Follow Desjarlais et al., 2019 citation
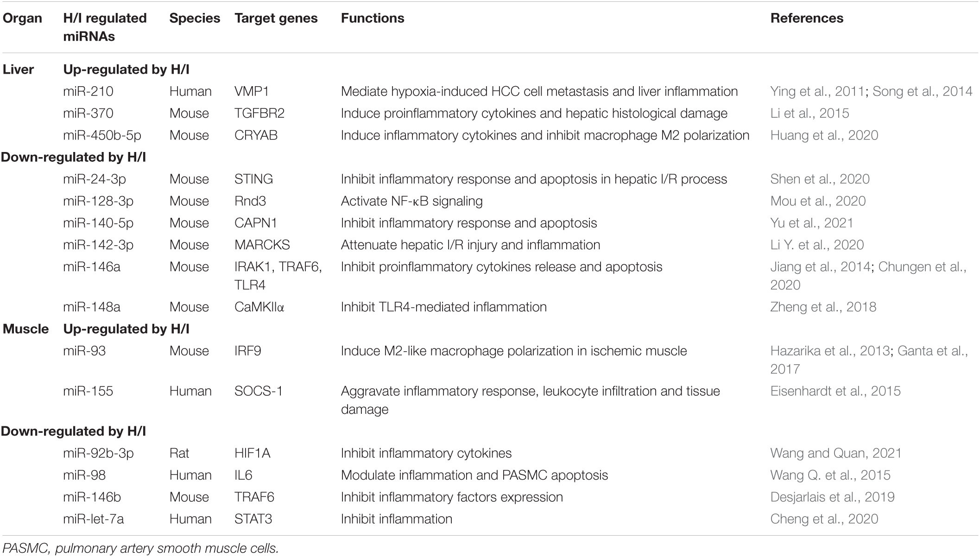 832,497
